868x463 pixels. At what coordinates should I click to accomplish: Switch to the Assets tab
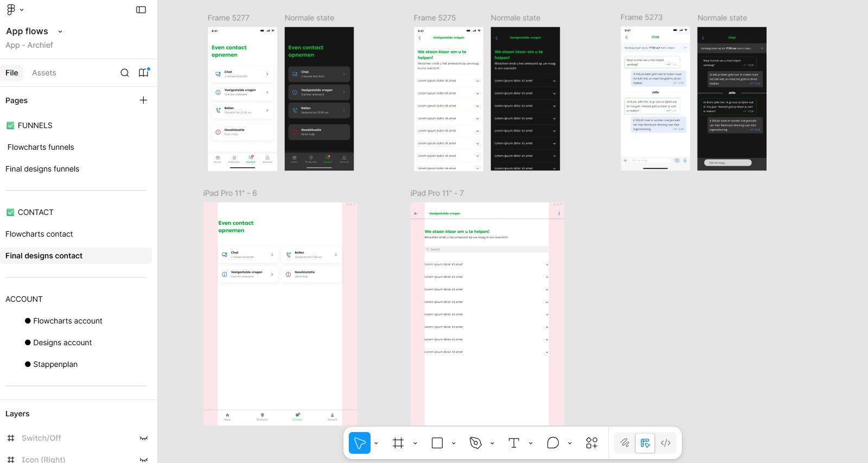coord(44,73)
